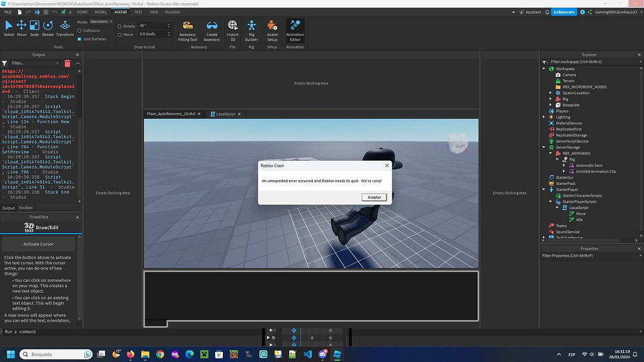This screenshot has width=644, height=362.
Task: Click the Rotate snap 45° stepper arrows
Action: (168, 25)
